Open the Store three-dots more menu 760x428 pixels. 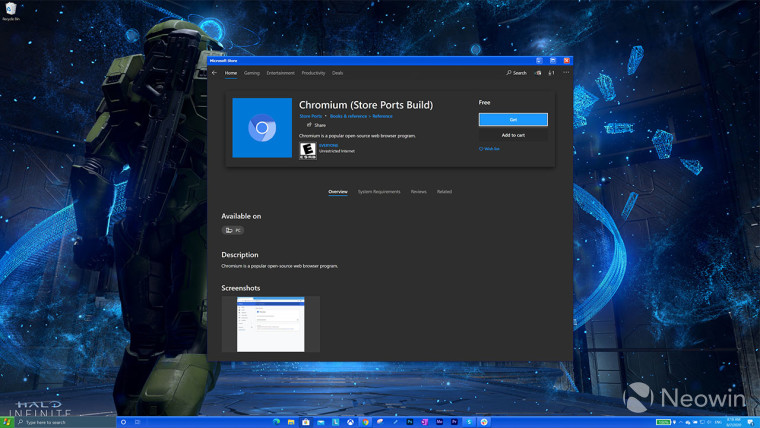click(566, 73)
